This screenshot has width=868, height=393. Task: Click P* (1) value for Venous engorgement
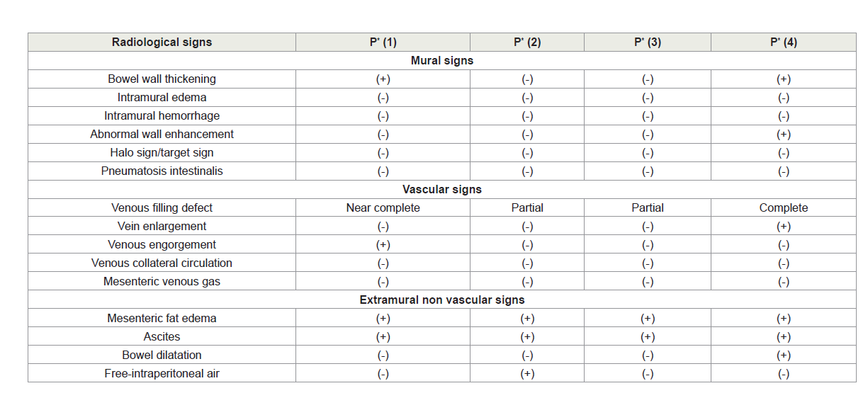383,244
